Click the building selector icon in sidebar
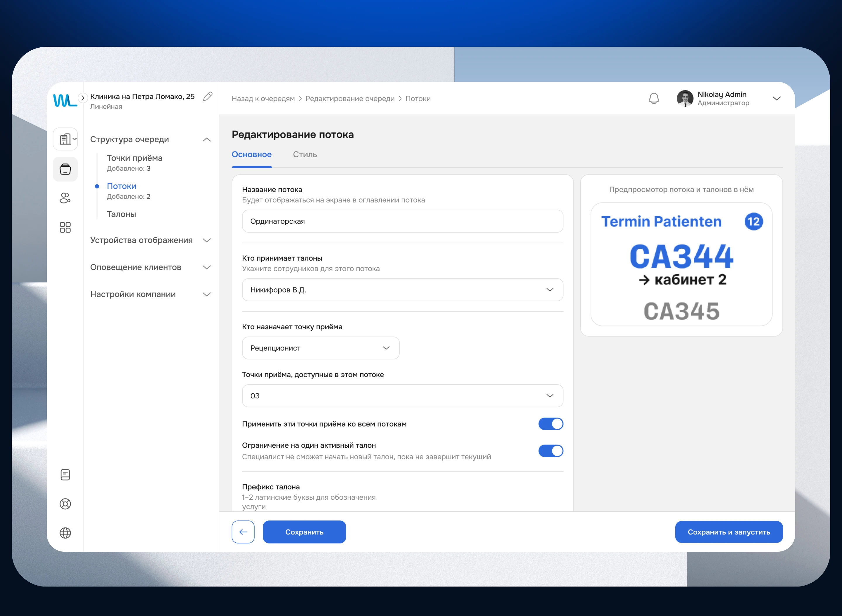 tap(65, 139)
